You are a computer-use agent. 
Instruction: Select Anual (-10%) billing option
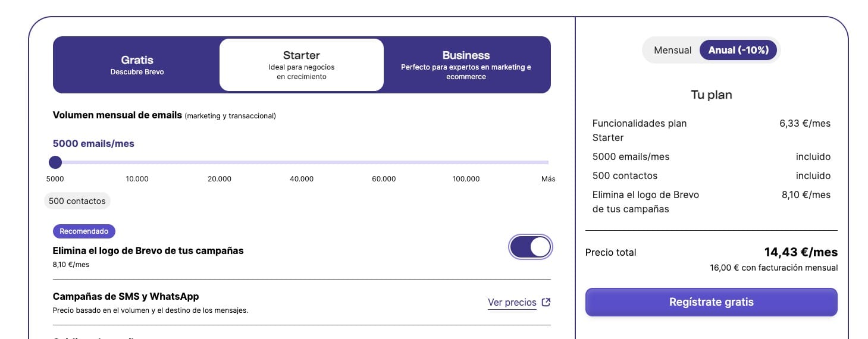tap(738, 50)
